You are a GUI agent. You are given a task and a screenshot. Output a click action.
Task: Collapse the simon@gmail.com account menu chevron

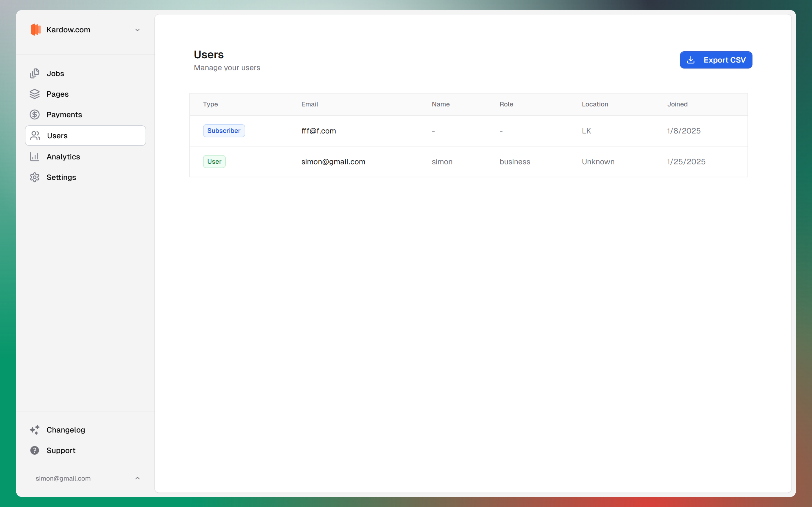click(138, 478)
